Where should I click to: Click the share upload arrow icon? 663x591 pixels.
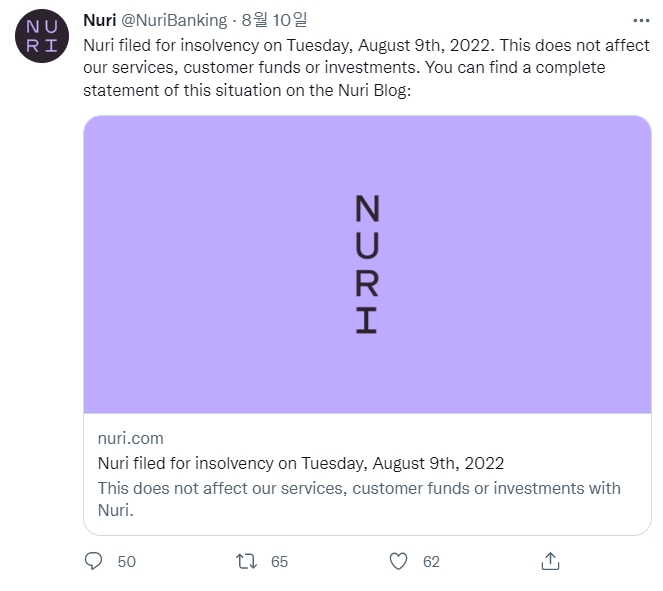[x=549, y=561]
